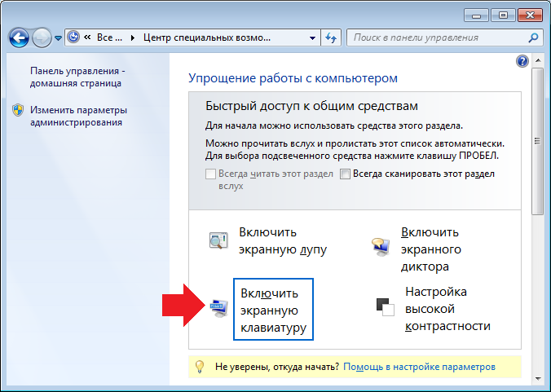The width and height of the screenshot is (551, 392).
Task: Open 'Изменить параметры администрирования' link
Action: coord(78,117)
